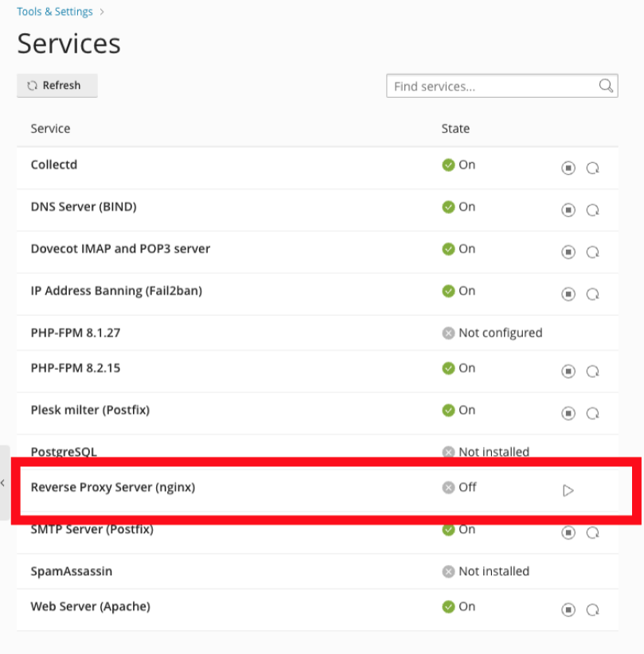Click the search magnifier icon
Viewport: 644px width, 654px height.
point(606,86)
